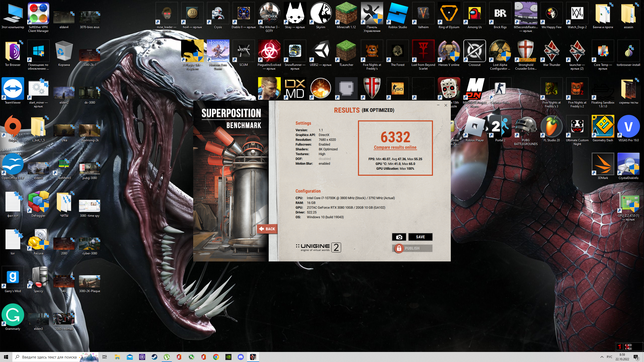Open the notification center icon
The image size is (644, 362).
(x=636, y=357)
